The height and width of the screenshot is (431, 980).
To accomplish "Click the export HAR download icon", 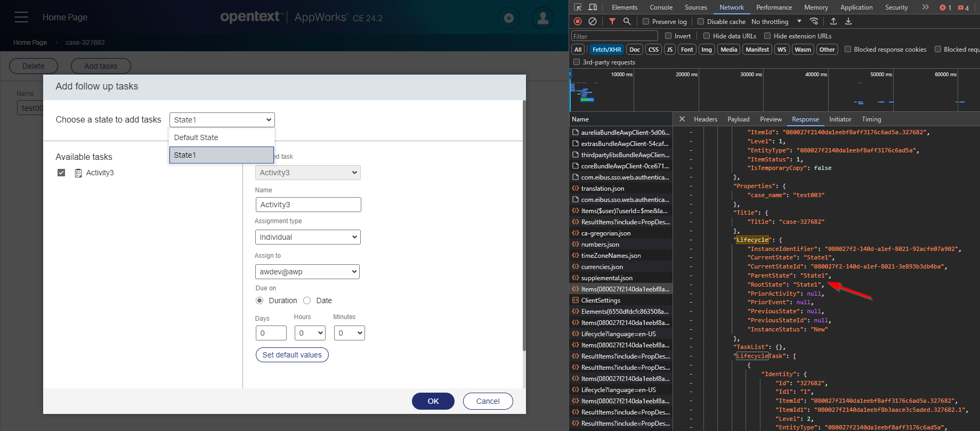I will [848, 21].
